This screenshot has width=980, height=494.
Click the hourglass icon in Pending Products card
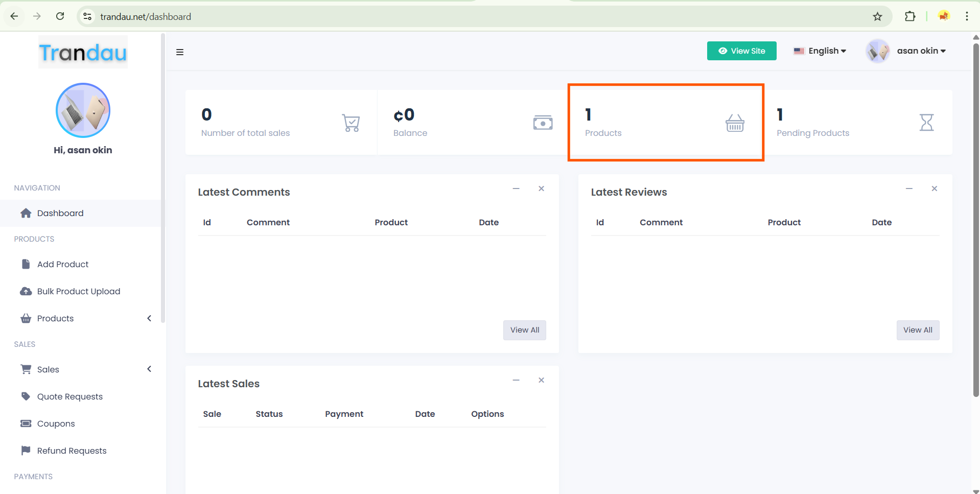pyautogui.click(x=926, y=123)
